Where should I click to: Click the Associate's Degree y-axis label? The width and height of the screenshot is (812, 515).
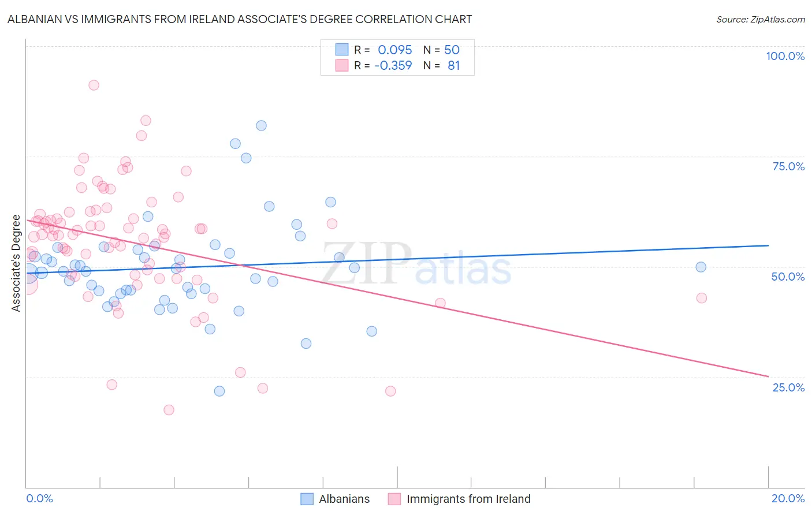(16, 263)
